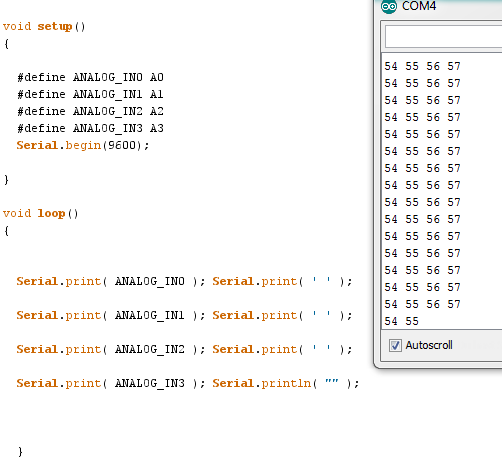This screenshot has width=502, height=472.
Task: Click 'Serial.print( ANALOG_IN3 );' statement
Action: coord(111,383)
